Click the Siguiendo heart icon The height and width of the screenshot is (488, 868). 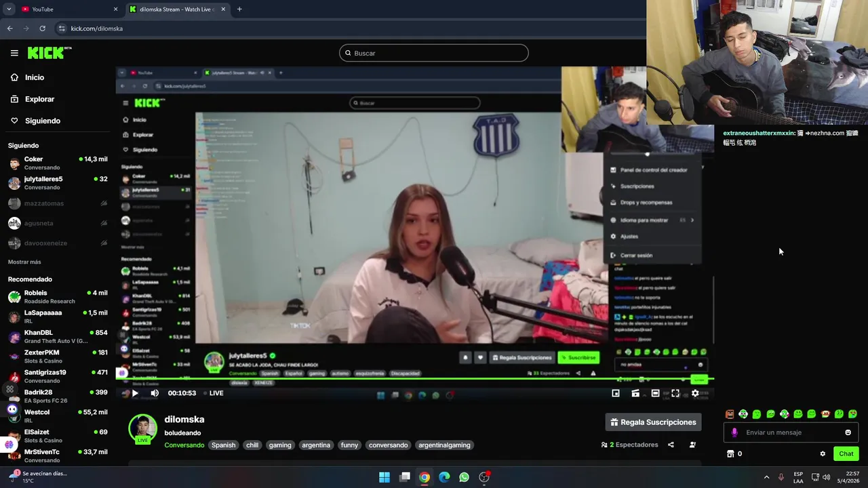14,121
